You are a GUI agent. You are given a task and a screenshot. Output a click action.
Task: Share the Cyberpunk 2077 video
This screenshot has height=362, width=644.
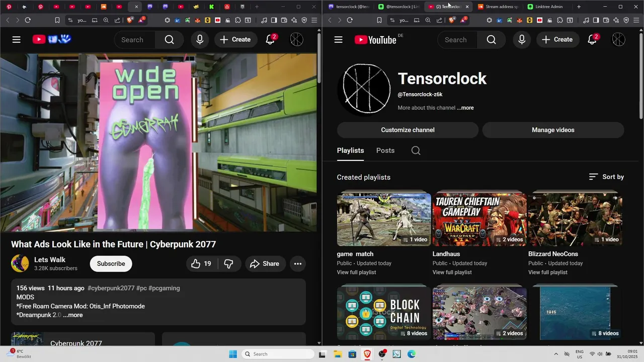tap(265, 263)
